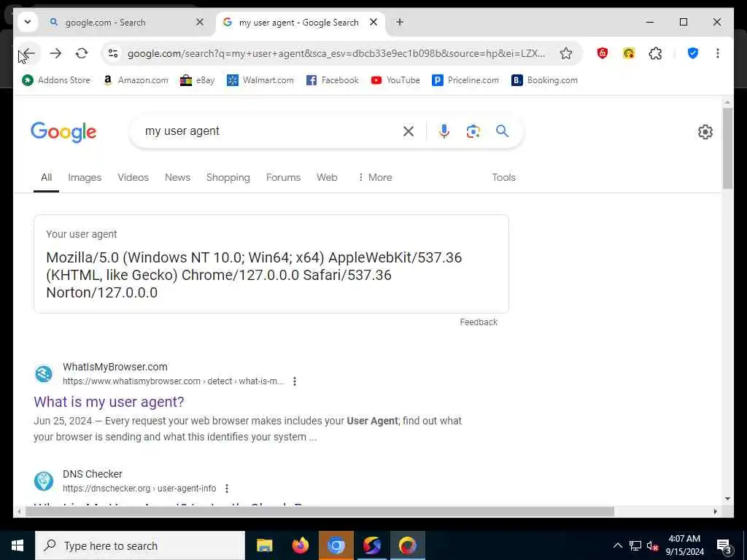Bookmark this page with the star icon
The height and width of the screenshot is (560, 747).
pyautogui.click(x=565, y=53)
